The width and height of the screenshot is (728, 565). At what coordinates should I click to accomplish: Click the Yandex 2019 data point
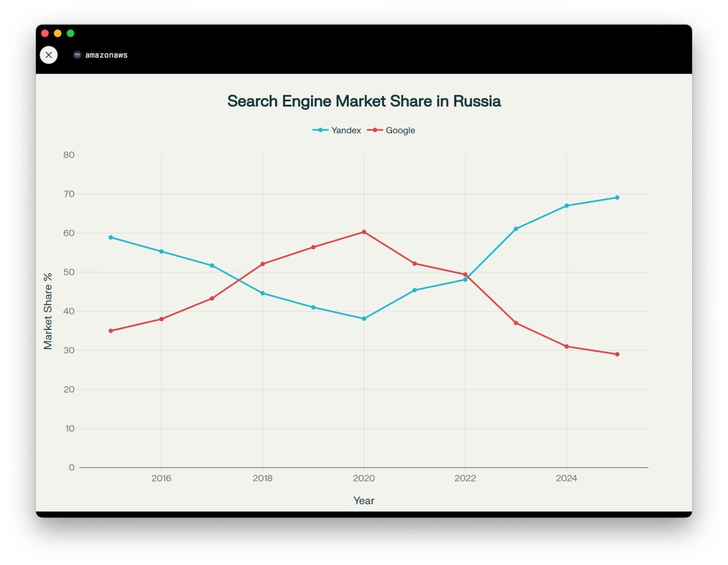(314, 307)
